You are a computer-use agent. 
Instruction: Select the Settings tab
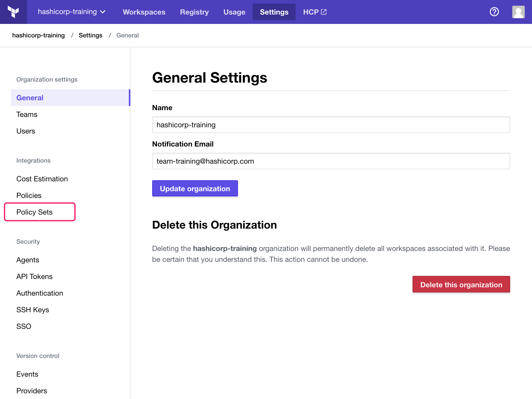point(274,12)
